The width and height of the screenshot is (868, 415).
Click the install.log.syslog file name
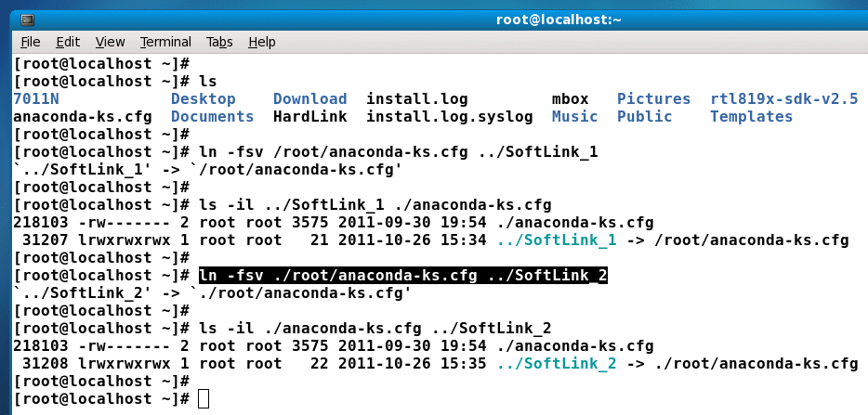click(x=450, y=117)
